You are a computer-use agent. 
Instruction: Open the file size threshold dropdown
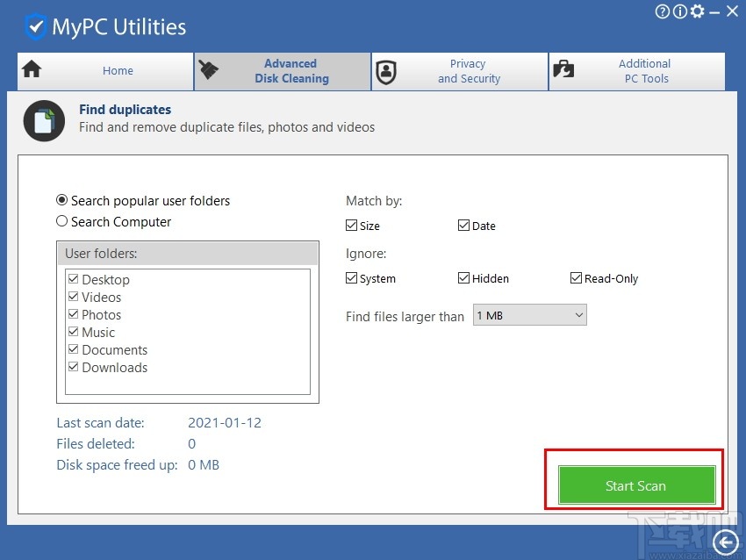[x=529, y=314]
